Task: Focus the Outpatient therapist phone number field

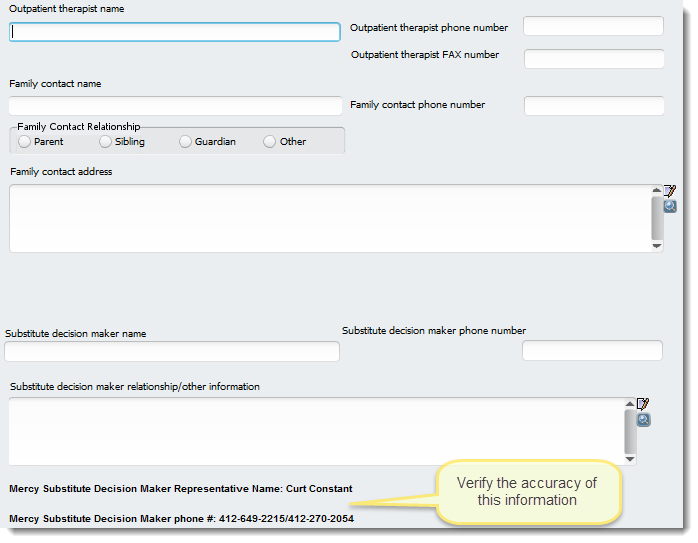Action: coord(593,26)
